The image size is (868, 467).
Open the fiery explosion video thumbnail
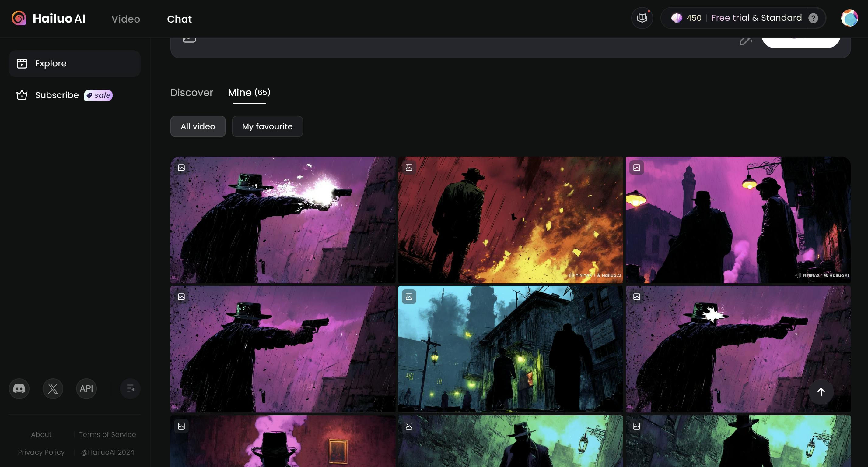click(x=510, y=220)
